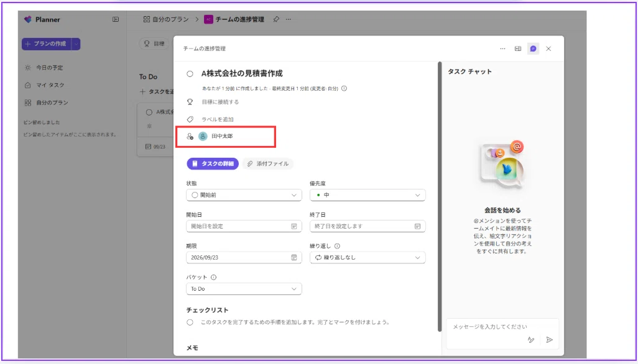Click the assign-person icon
The height and width of the screenshot is (364, 638).
pyautogui.click(x=190, y=137)
